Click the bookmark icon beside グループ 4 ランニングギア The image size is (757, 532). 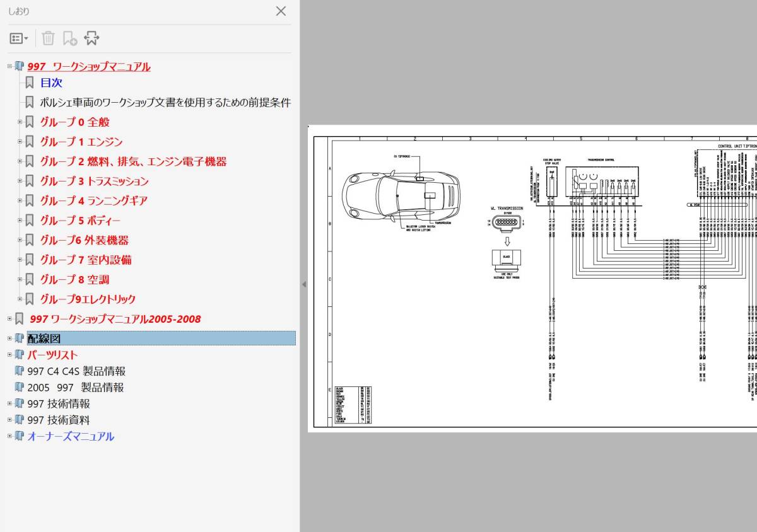click(30, 200)
